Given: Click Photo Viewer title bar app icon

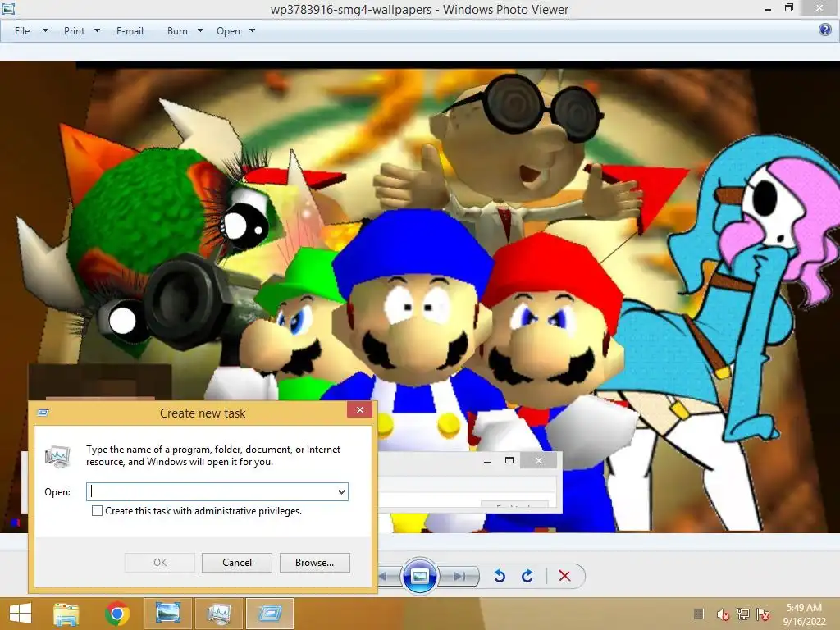Looking at the screenshot, I should pos(8,8).
